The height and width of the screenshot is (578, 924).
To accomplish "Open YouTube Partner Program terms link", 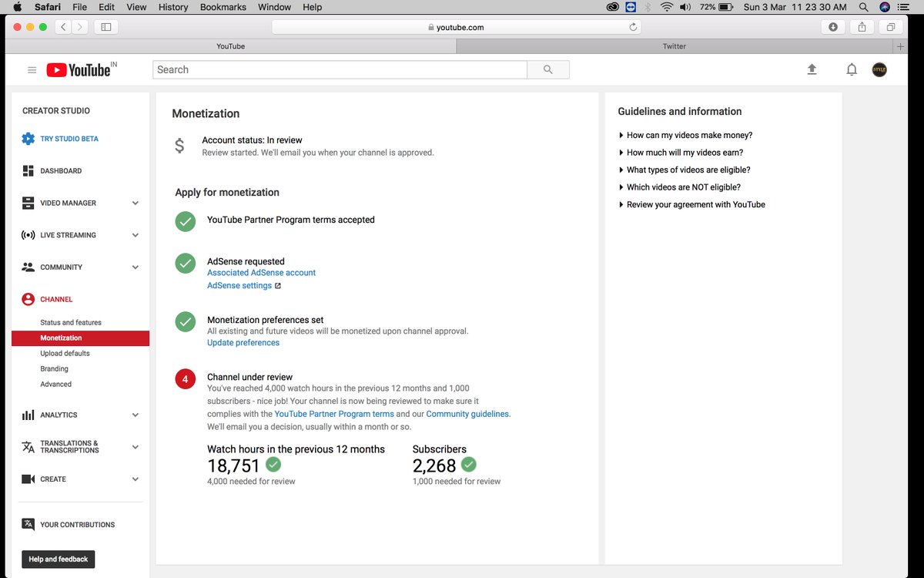I will 334,414.
